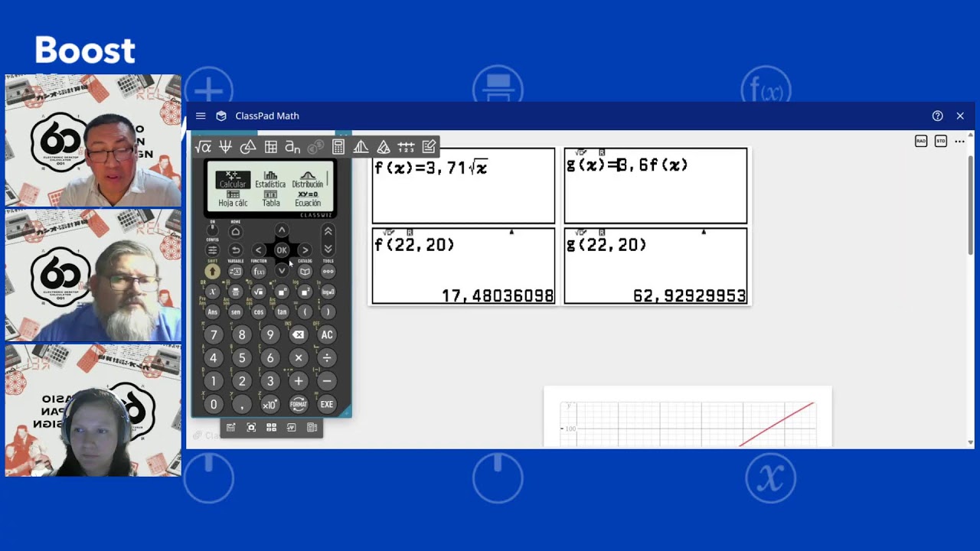
Task: Click the g(x)=3,6f(x) sticky box
Action: click(655, 186)
